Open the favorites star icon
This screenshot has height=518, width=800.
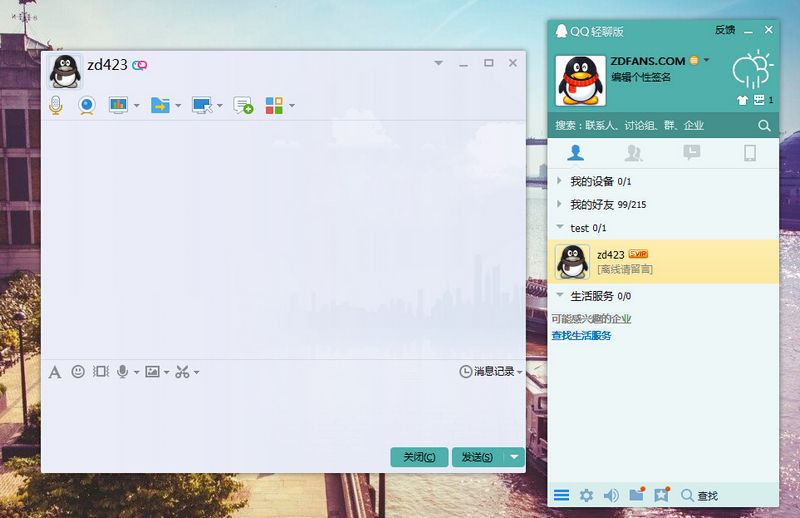click(662, 494)
